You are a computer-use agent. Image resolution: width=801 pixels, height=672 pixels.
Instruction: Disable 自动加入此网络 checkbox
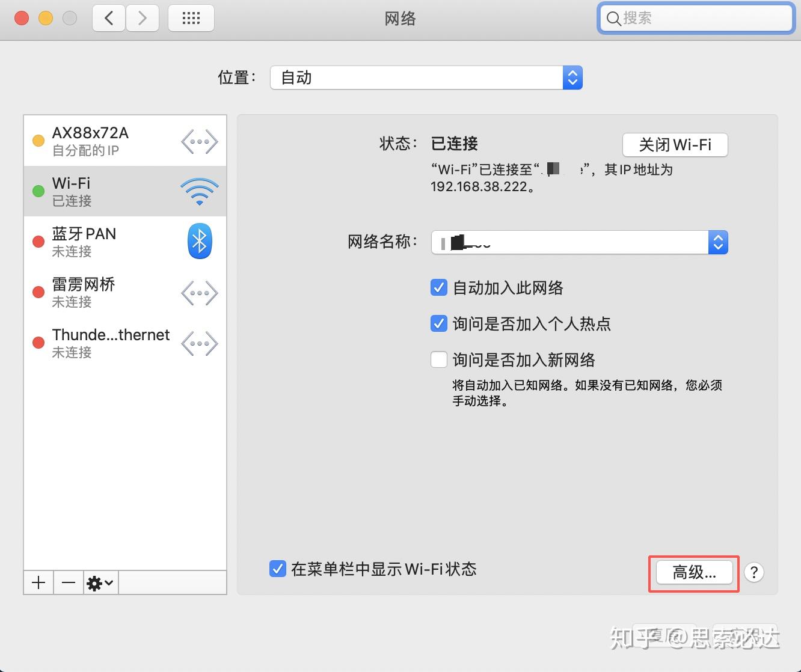438,287
